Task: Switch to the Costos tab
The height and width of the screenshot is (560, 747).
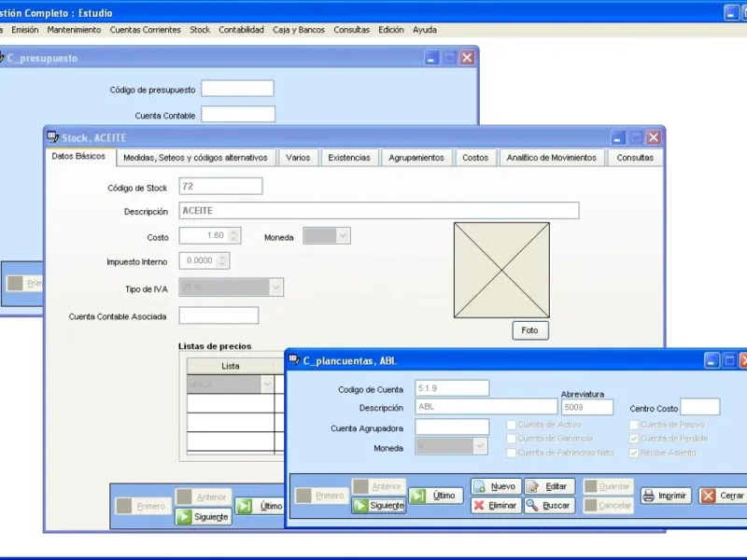Action: click(475, 158)
